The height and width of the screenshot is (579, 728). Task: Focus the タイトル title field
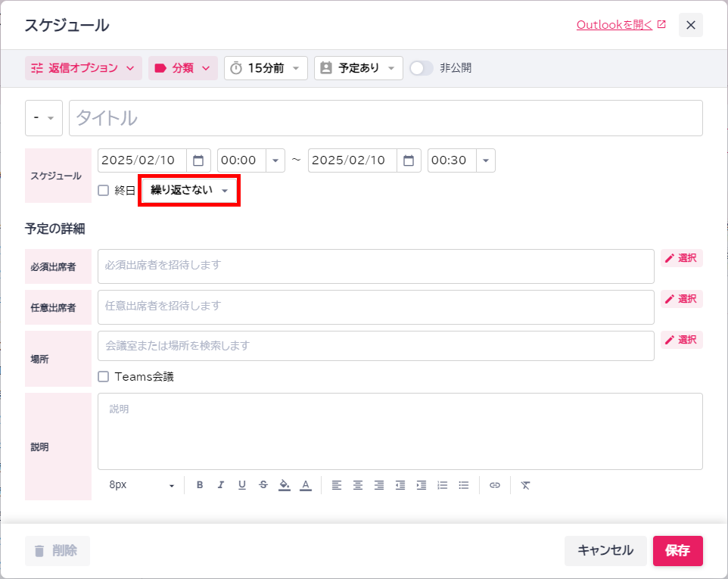coord(386,118)
